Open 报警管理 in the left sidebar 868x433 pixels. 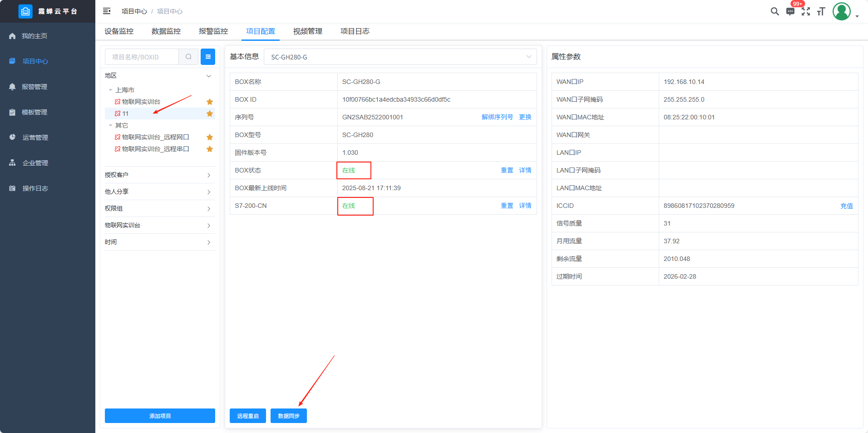35,87
